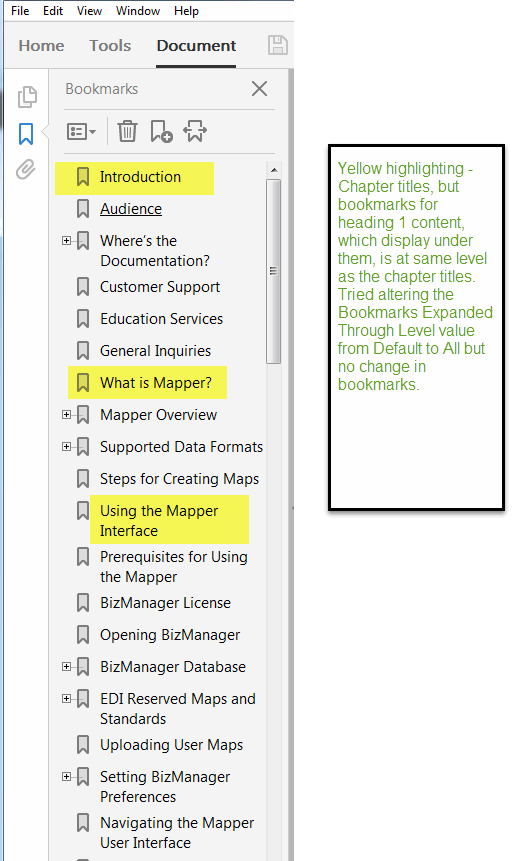Open the Audience bookmark
The width and height of the screenshot is (516, 861).
coord(131,209)
